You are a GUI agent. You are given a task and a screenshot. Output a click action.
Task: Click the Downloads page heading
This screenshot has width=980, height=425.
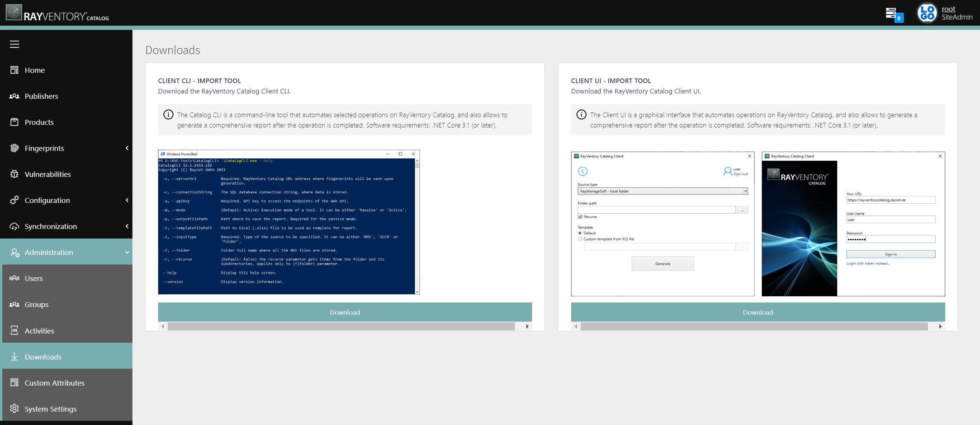[173, 50]
